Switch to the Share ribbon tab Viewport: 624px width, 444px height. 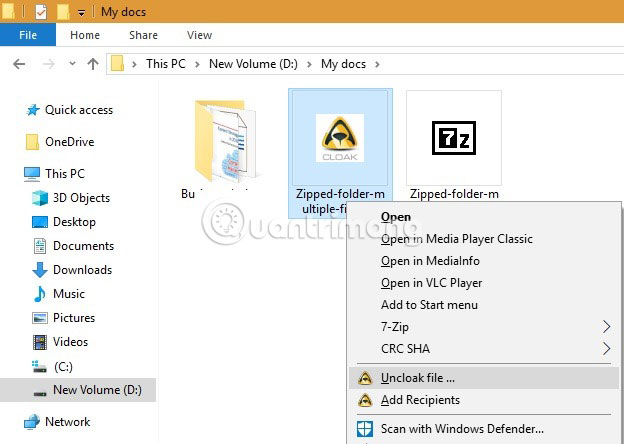(x=143, y=35)
